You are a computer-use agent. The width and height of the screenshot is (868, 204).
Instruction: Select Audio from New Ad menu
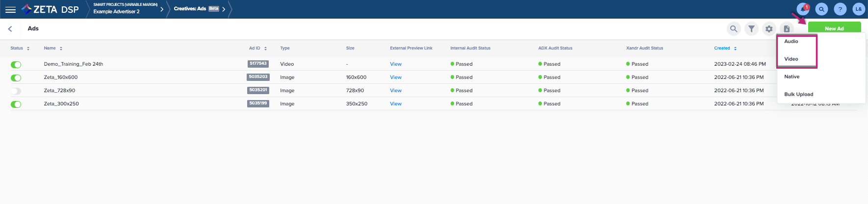pos(791,42)
